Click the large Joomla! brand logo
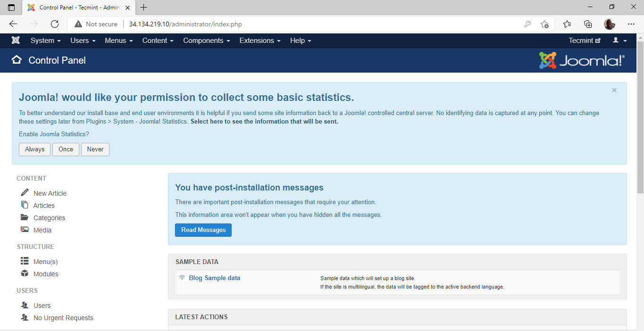 [582, 60]
